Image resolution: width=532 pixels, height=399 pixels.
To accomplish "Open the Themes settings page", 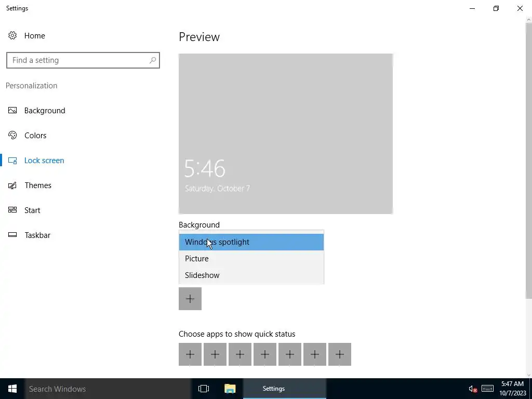I will coord(30,185).
